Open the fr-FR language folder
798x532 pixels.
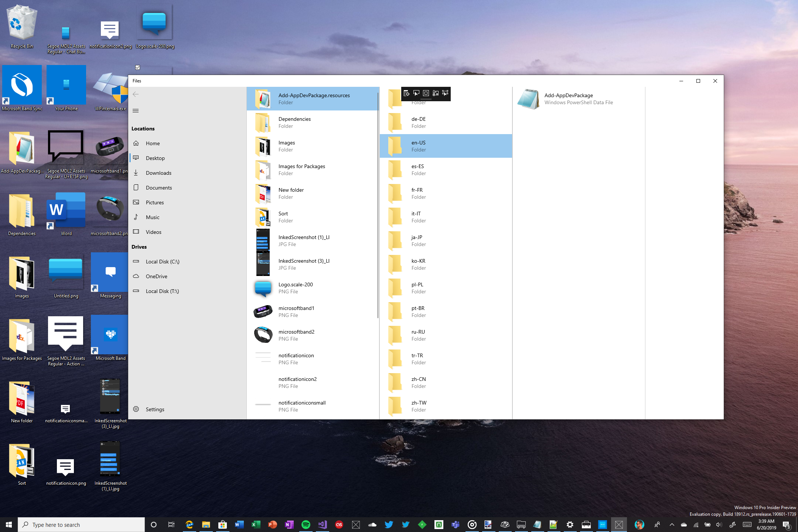[x=446, y=193]
